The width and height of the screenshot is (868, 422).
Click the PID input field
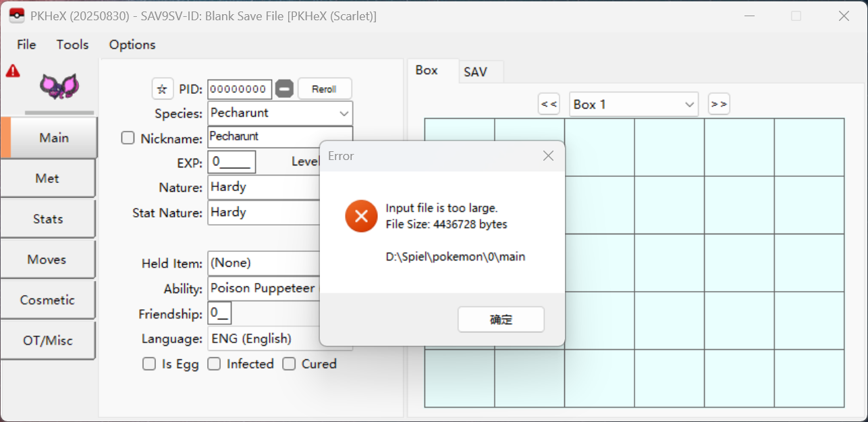239,89
